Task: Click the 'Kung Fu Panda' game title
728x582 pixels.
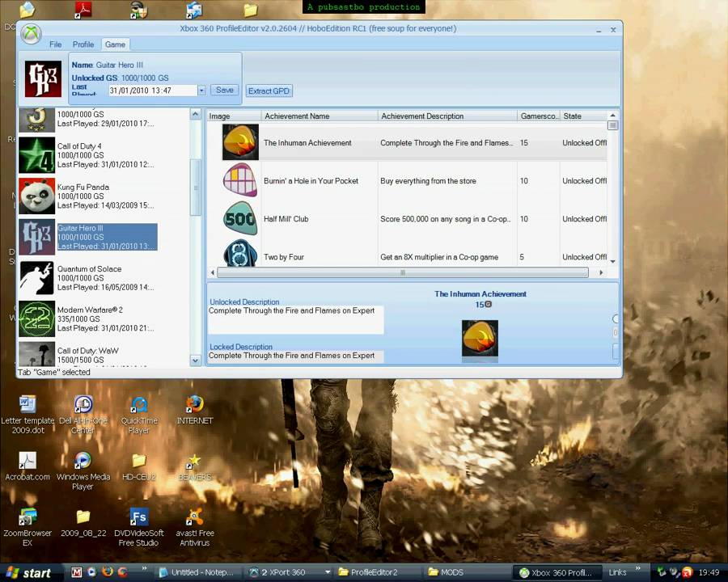Action: pos(83,187)
